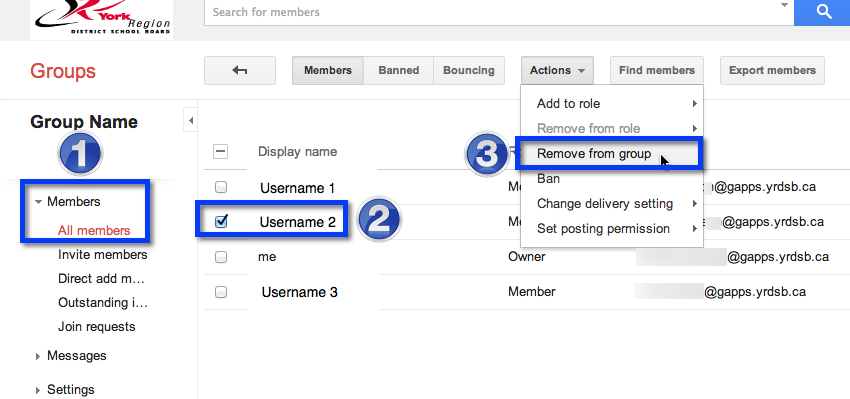Click the York Region school board logo
This screenshot has width=850, height=399.
pos(101,18)
